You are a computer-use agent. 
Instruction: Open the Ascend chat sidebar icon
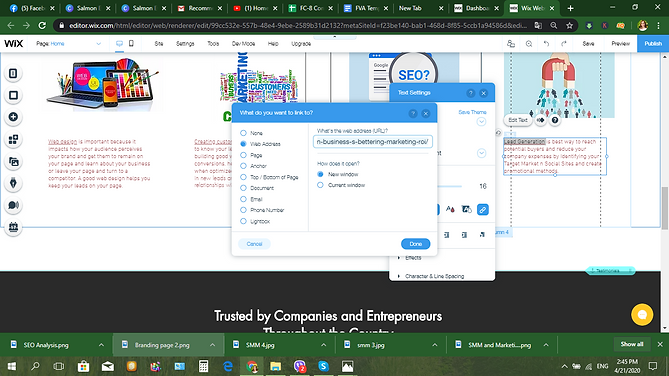[x=13, y=205]
